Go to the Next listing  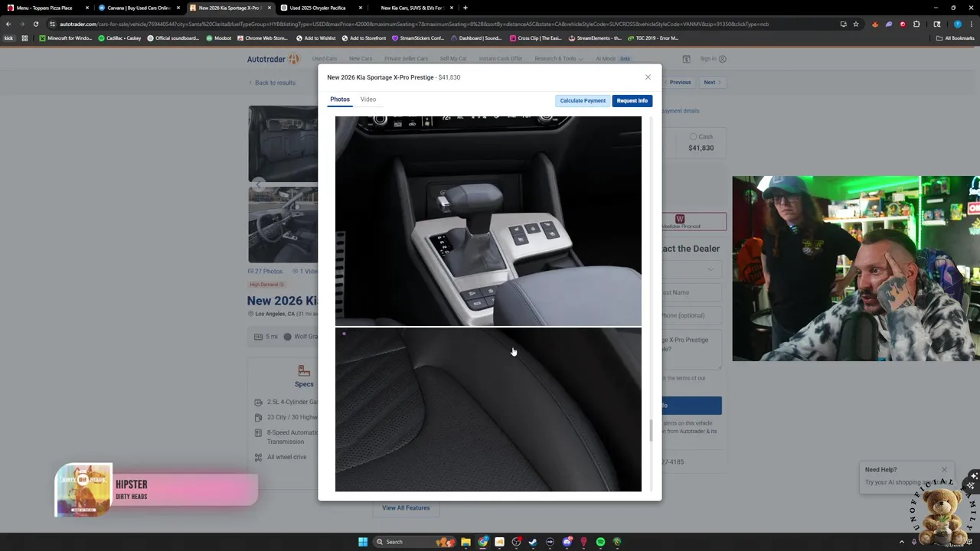click(x=712, y=82)
